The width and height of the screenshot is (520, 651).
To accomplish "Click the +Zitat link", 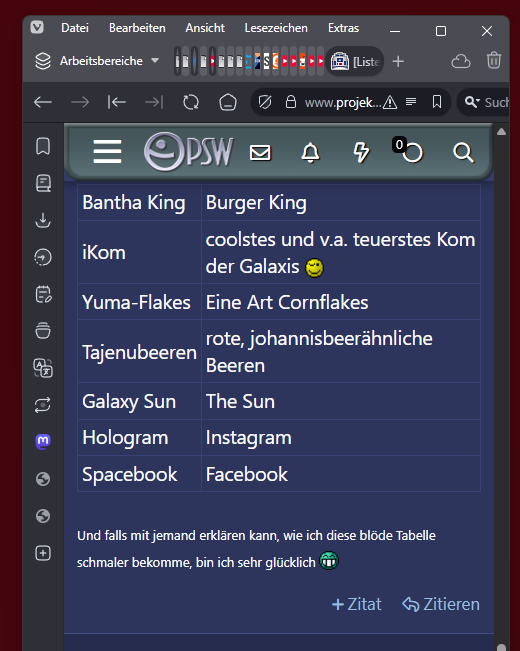I will pyautogui.click(x=356, y=604).
